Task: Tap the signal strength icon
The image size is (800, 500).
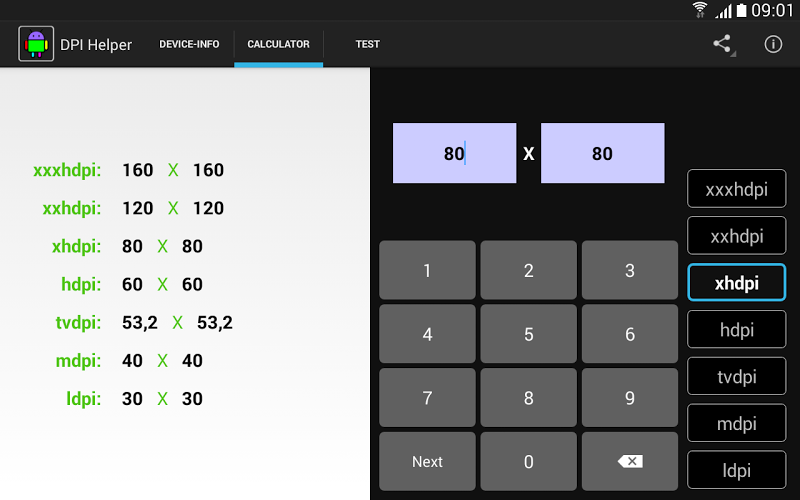Action: 723,11
